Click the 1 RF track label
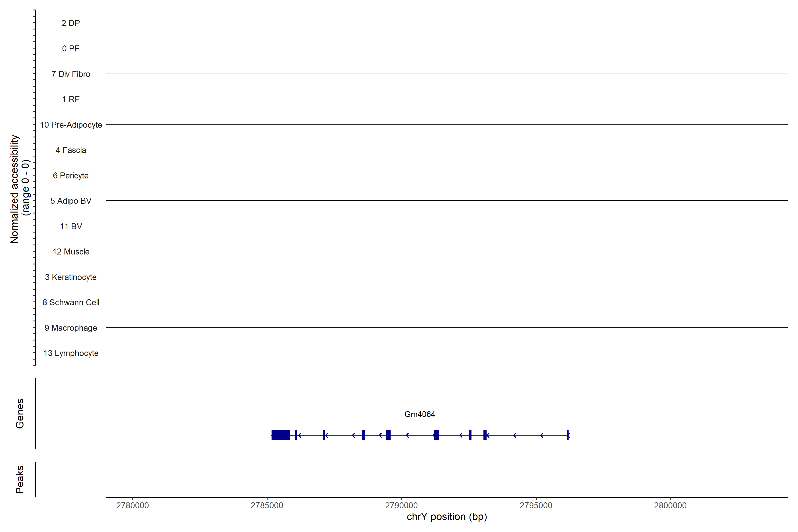Image resolution: width=798 pixels, height=532 pixels. pyautogui.click(x=70, y=99)
